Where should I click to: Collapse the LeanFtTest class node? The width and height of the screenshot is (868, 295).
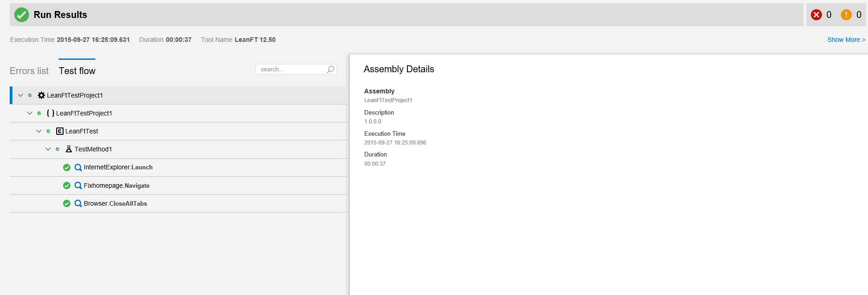[x=39, y=131]
